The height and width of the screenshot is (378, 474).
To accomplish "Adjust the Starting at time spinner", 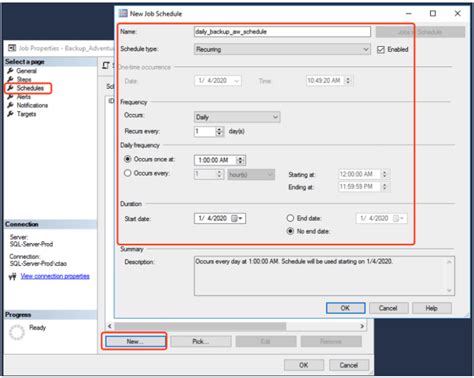I will (x=385, y=174).
